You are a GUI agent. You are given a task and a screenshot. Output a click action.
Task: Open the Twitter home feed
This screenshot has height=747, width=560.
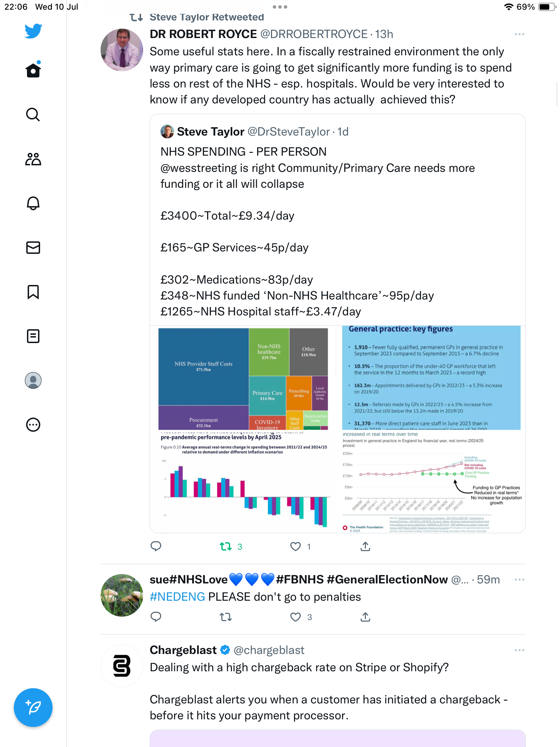click(33, 70)
